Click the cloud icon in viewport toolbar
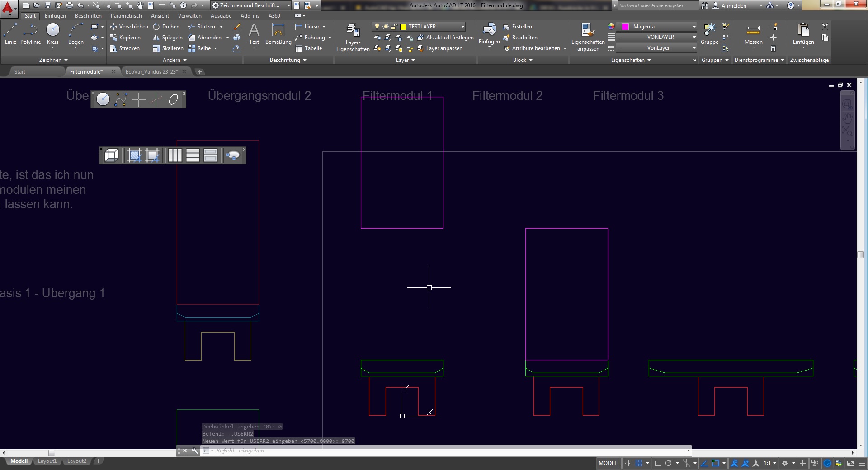 tap(233, 155)
